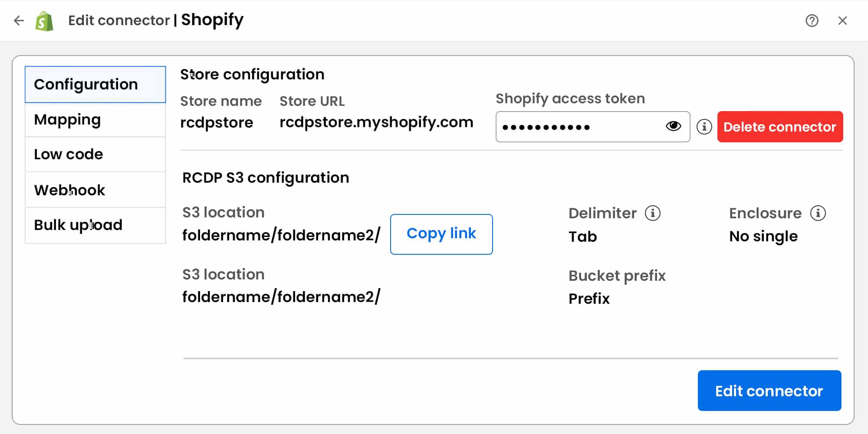
Task: Click the Enclosure info icon
Action: 818,213
